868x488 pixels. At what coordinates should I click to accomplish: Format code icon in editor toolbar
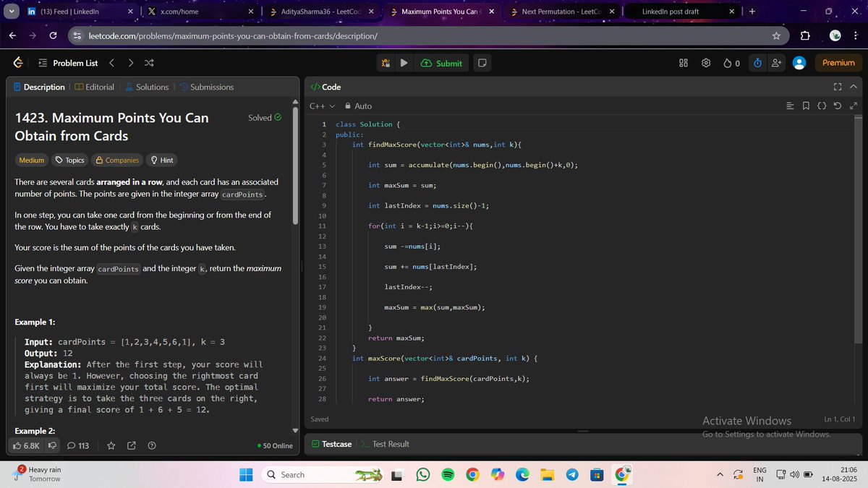tap(790, 106)
